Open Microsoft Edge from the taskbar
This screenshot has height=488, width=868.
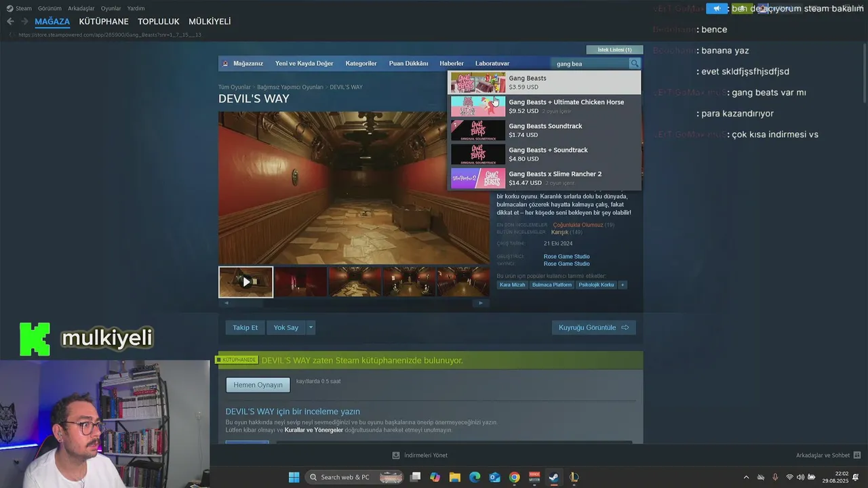[x=475, y=477]
